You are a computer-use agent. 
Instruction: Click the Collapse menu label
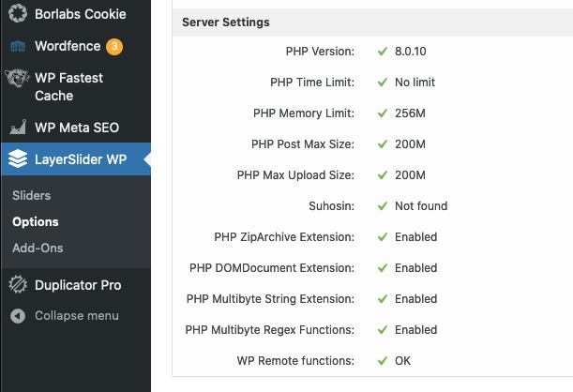[77, 316]
